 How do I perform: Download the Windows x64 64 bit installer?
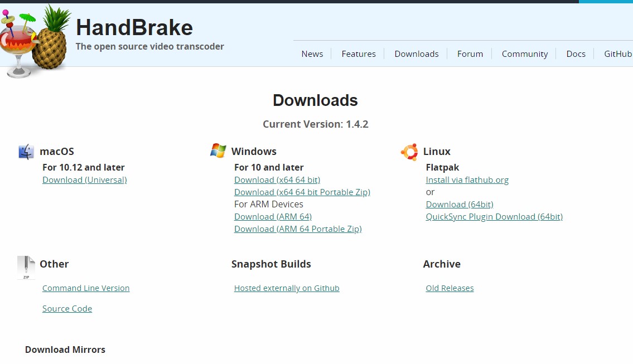(x=277, y=179)
